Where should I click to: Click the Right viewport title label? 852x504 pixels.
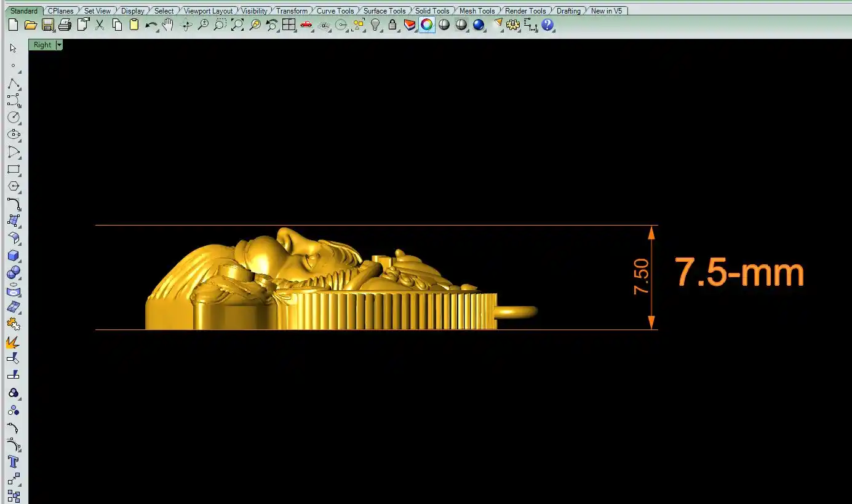[42, 45]
